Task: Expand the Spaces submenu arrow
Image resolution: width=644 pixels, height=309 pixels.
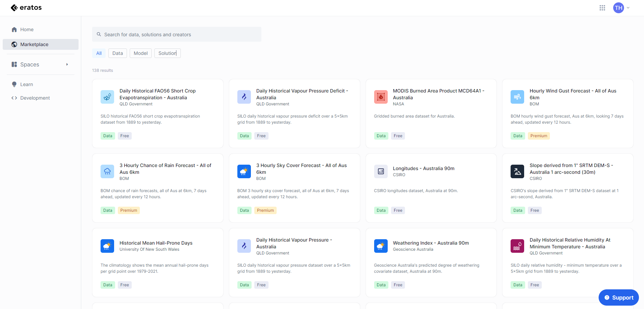Action: click(67, 64)
